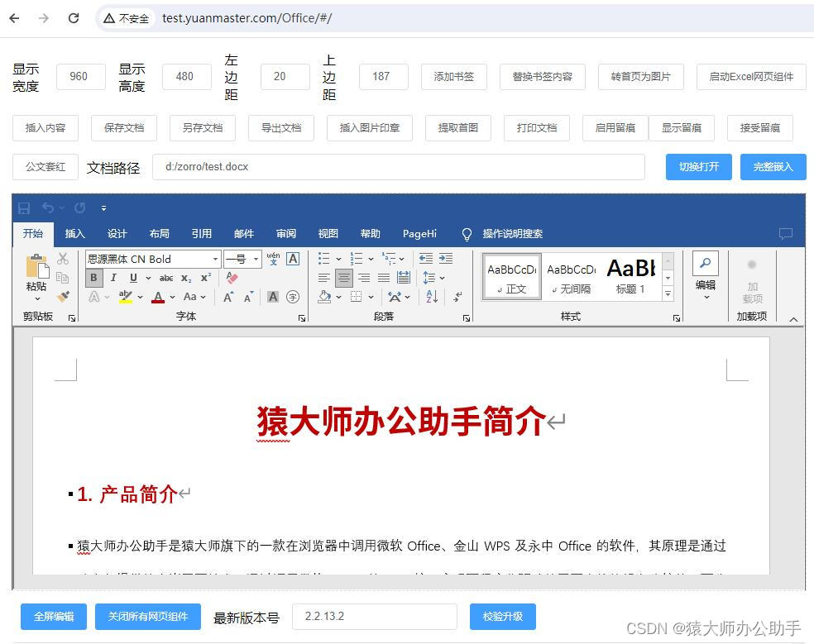Expand the styles gallery more arrow
Viewport: 814px width, 644px height.
tap(668, 293)
